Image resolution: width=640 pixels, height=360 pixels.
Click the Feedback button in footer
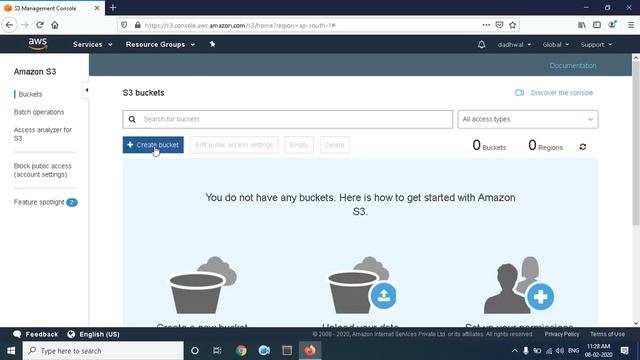[36, 334]
